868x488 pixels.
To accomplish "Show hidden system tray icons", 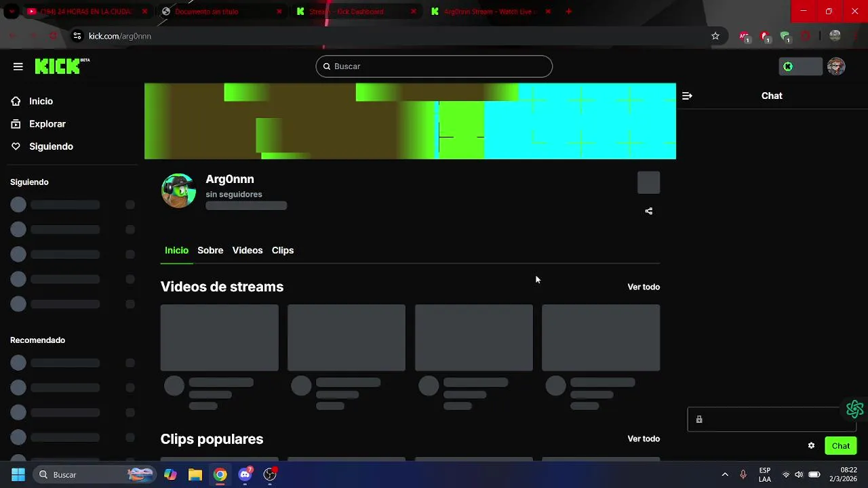I will click(x=725, y=474).
